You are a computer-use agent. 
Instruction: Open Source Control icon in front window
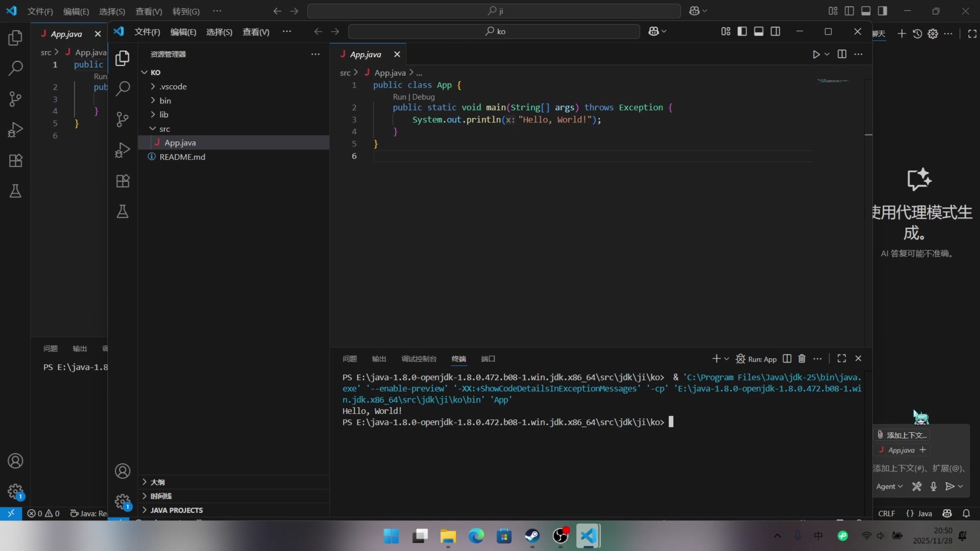[x=122, y=119]
